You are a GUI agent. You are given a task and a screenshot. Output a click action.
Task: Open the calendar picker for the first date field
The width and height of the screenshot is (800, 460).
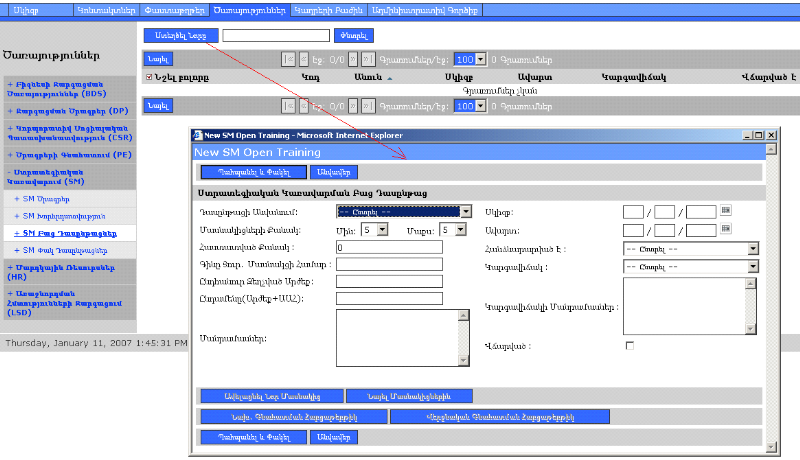[726, 211]
